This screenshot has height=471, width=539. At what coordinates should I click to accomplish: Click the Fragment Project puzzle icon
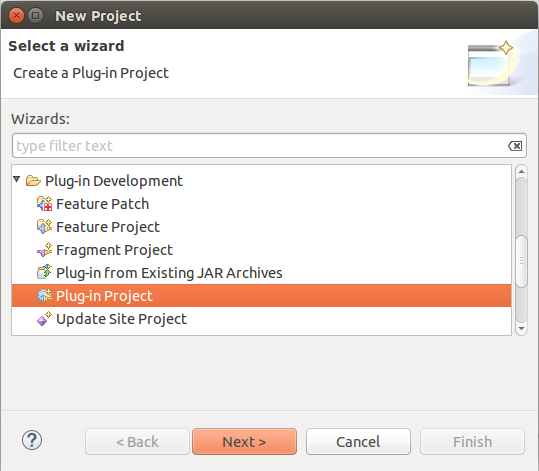pyautogui.click(x=44, y=250)
